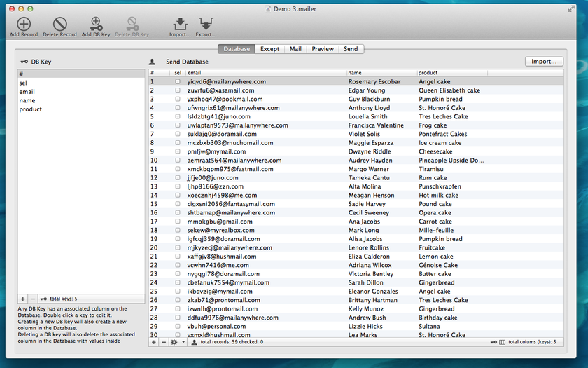Click the Import... button above the table

click(x=544, y=62)
